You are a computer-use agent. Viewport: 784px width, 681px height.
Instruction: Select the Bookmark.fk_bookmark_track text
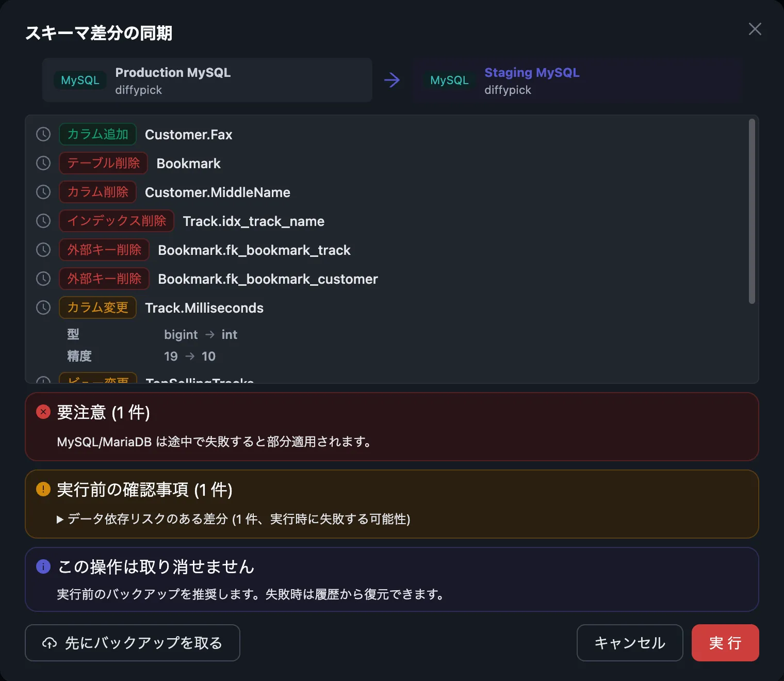pos(254,250)
